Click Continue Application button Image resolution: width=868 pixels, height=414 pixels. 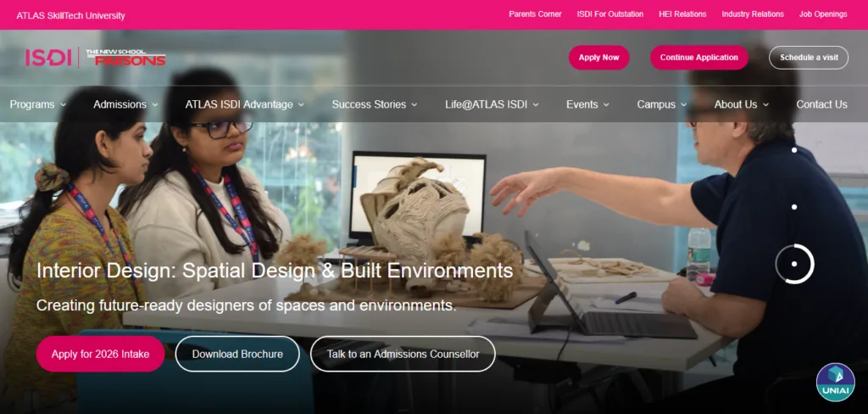(699, 58)
